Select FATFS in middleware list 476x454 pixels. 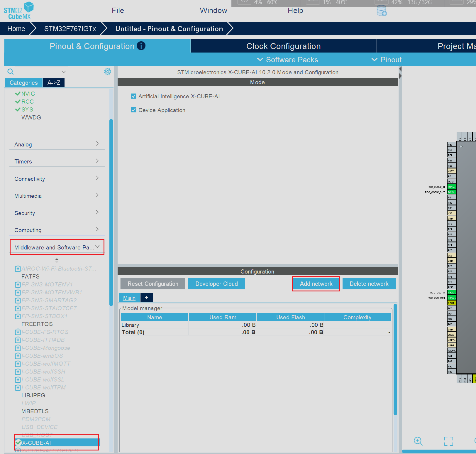tap(31, 276)
